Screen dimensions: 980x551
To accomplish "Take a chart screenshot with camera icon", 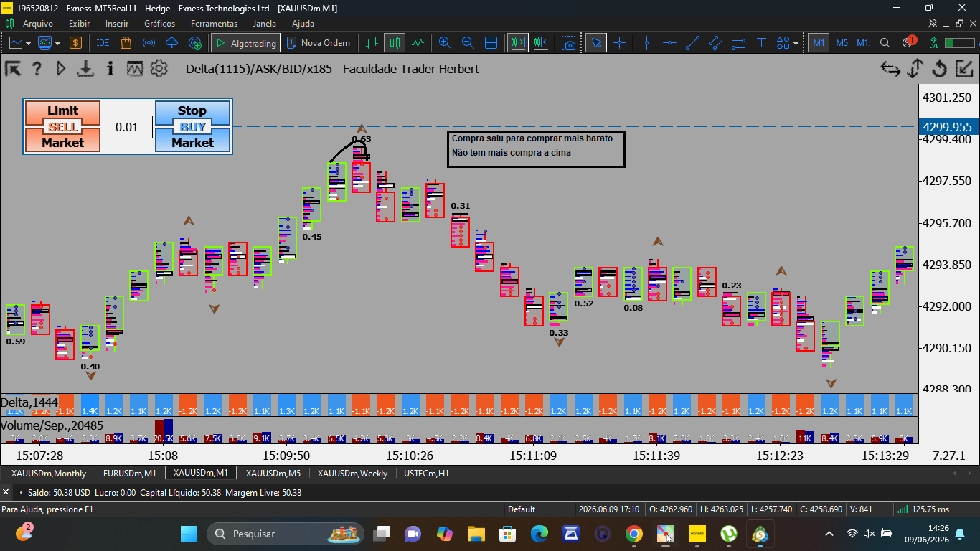I will click(x=569, y=43).
